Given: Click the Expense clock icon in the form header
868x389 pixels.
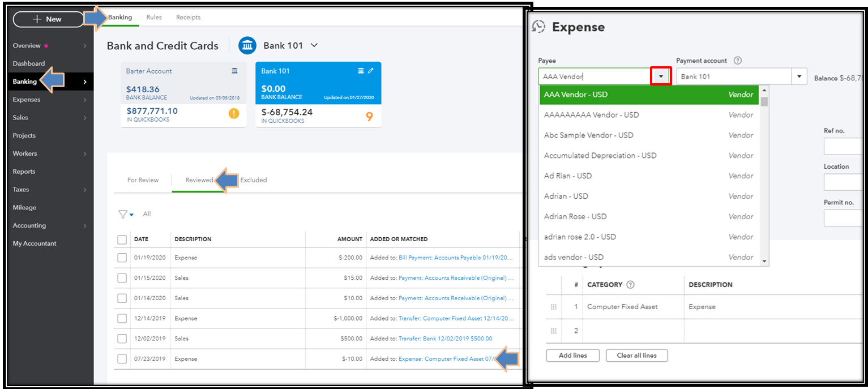Looking at the screenshot, I should pos(539,27).
